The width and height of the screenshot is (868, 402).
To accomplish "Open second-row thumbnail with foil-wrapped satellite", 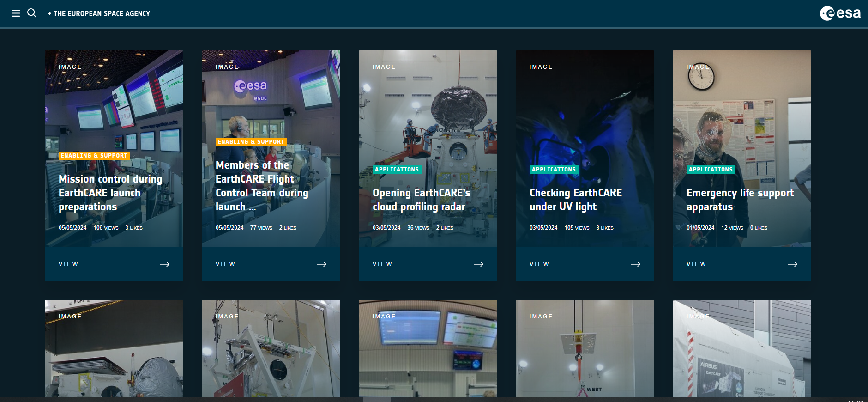I will (114, 348).
